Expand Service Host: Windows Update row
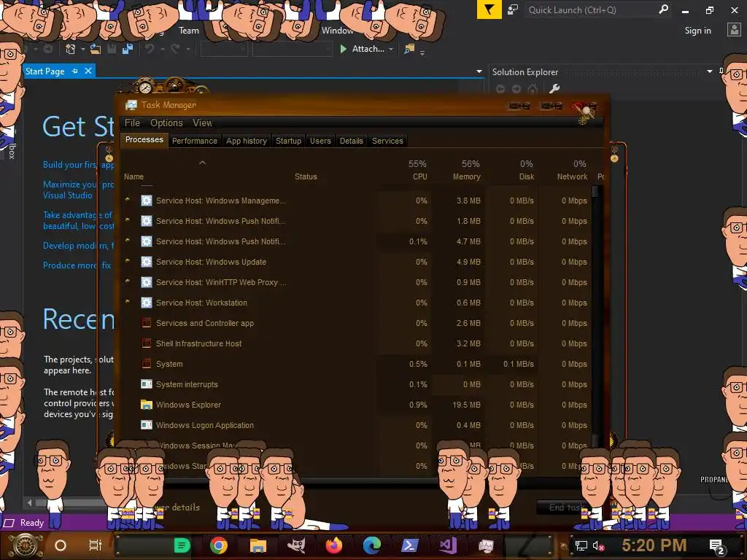This screenshot has width=747, height=560. click(x=127, y=262)
